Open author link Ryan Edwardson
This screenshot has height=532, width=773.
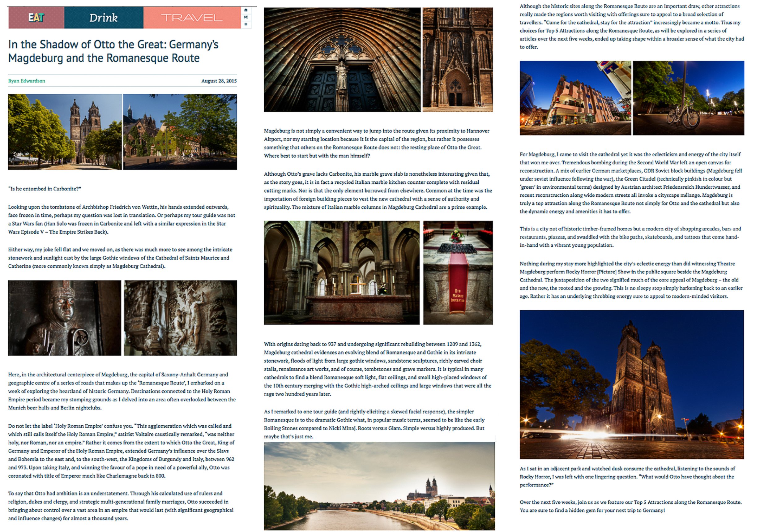pos(27,81)
